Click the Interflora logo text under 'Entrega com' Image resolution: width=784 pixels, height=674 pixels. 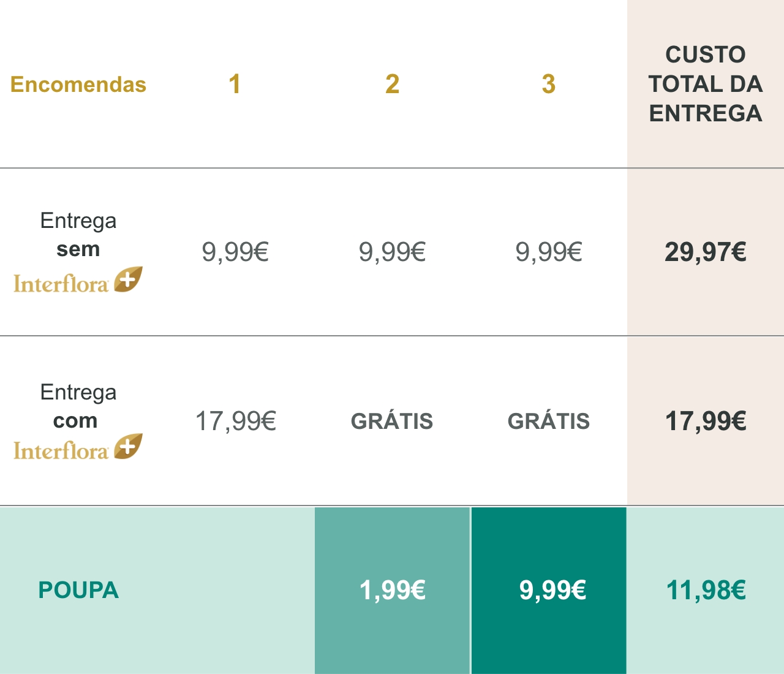point(61,450)
